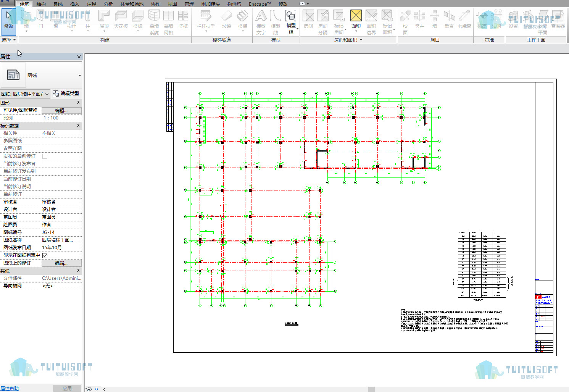Select the 坡道 ramp tool

pos(227,20)
